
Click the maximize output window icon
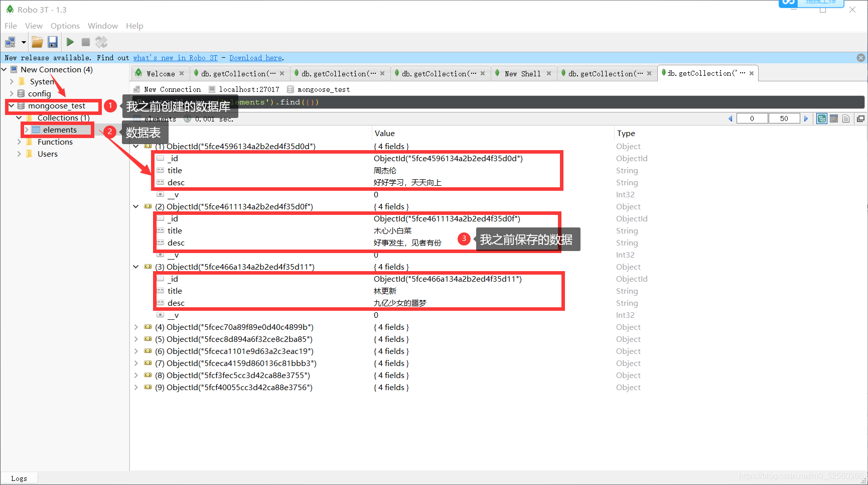tap(861, 118)
